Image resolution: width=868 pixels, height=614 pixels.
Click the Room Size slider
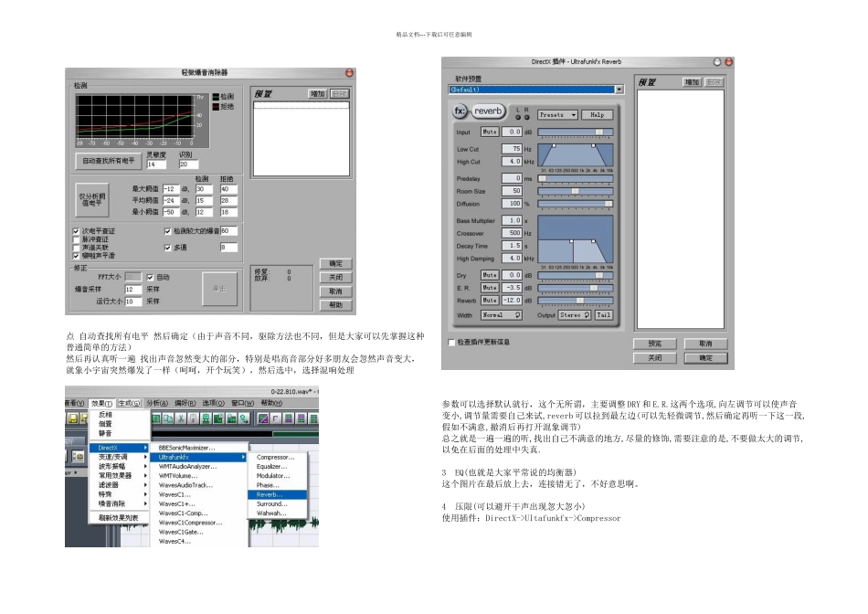coord(575,191)
